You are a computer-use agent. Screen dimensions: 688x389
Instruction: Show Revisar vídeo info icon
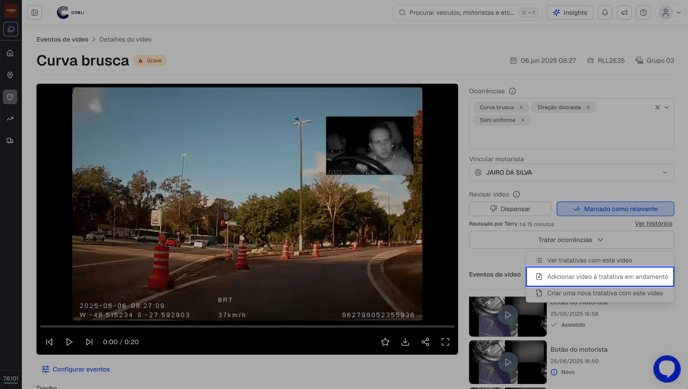click(516, 194)
